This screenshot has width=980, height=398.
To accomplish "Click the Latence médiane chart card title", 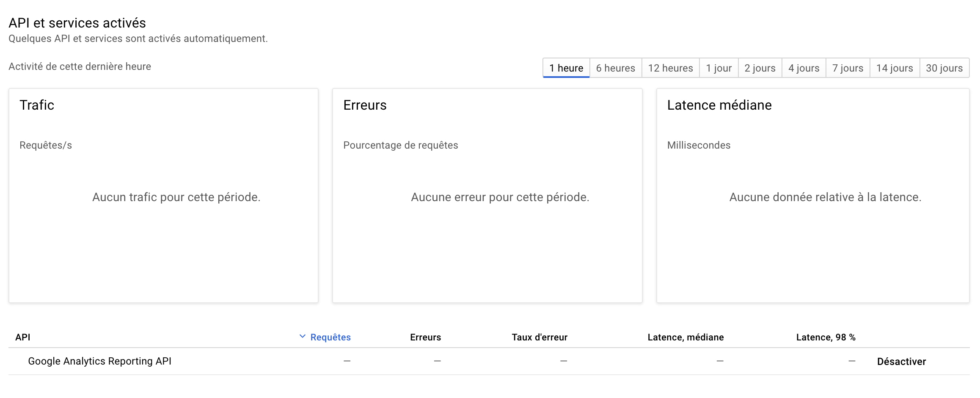I will click(x=719, y=105).
